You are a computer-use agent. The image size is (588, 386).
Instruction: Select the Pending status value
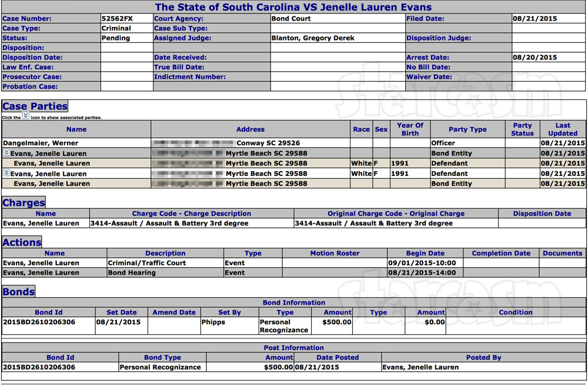point(116,38)
